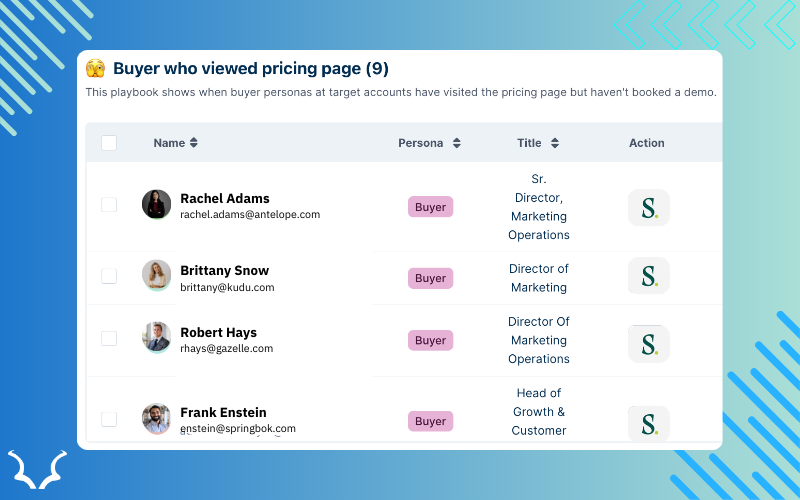The width and height of the screenshot is (800, 500).
Task: Click the action icon for Robert Hays
Action: pos(649,344)
